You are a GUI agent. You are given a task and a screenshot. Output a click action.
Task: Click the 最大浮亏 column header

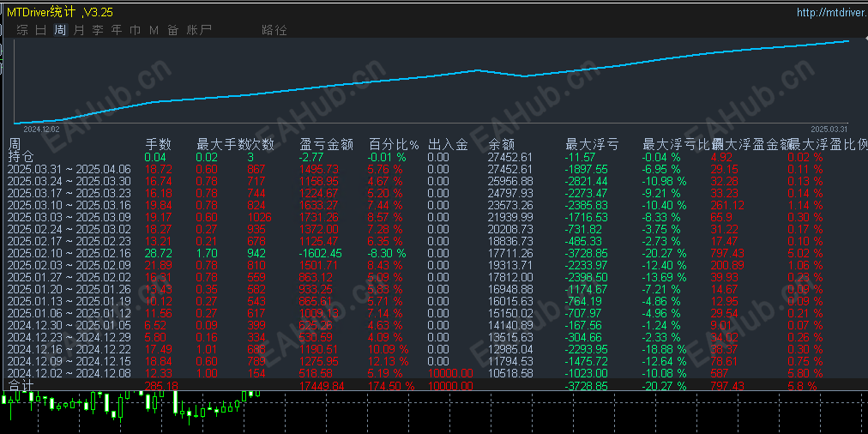pyautogui.click(x=592, y=145)
